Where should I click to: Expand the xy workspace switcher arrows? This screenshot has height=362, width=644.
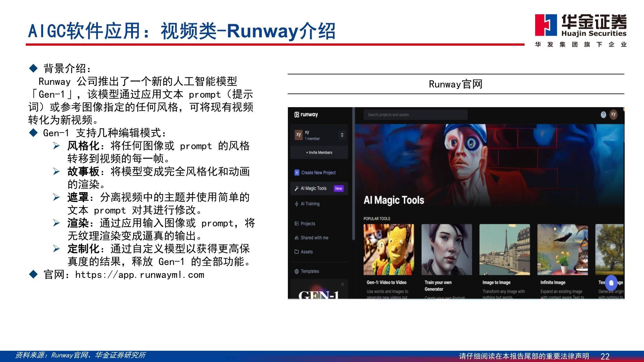tap(342, 135)
